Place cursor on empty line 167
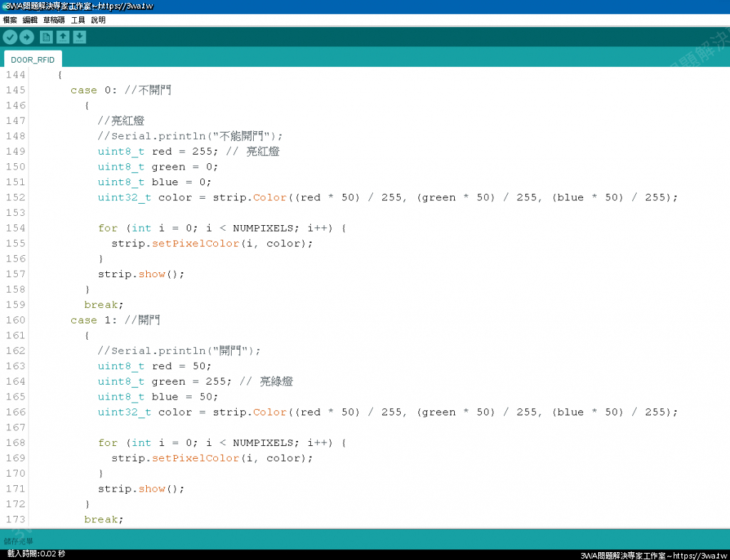The image size is (730, 560). point(214,427)
